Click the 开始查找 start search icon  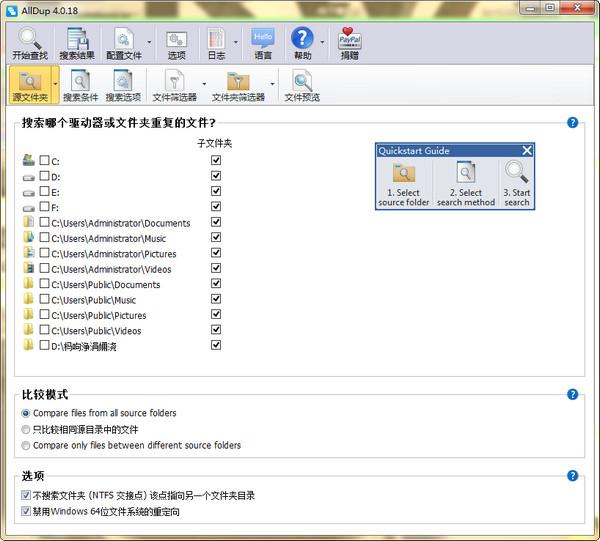coord(30,44)
